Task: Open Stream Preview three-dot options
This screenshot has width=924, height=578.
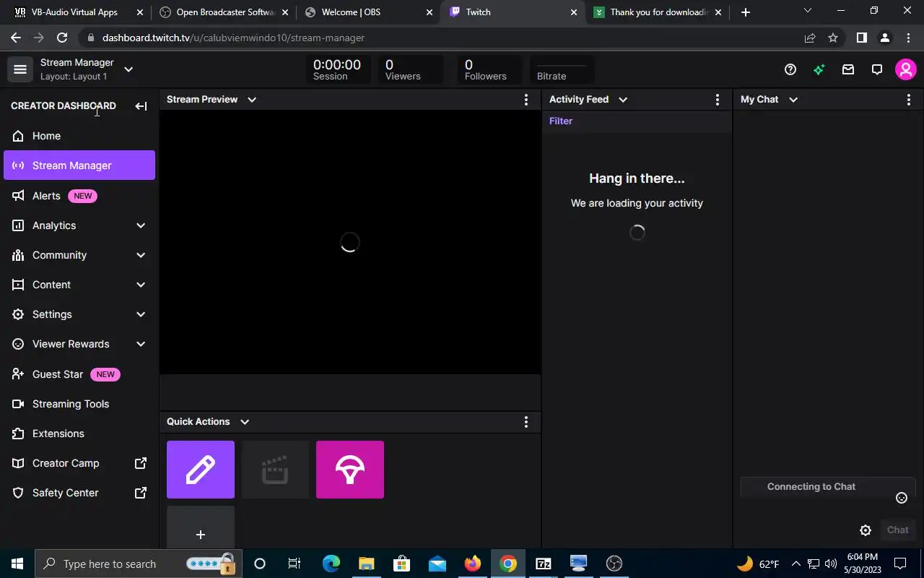Action: point(526,100)
